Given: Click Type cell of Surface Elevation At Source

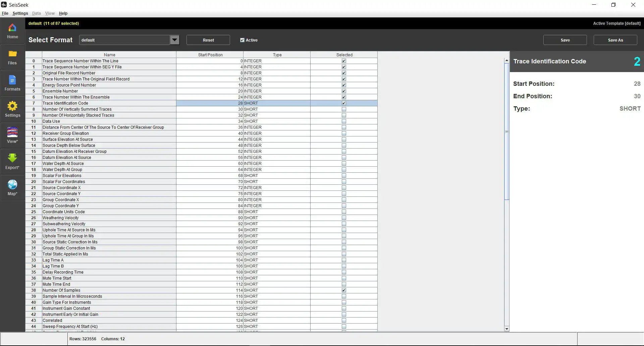Looking at the screenshot, I should click(x=277, y=139).
